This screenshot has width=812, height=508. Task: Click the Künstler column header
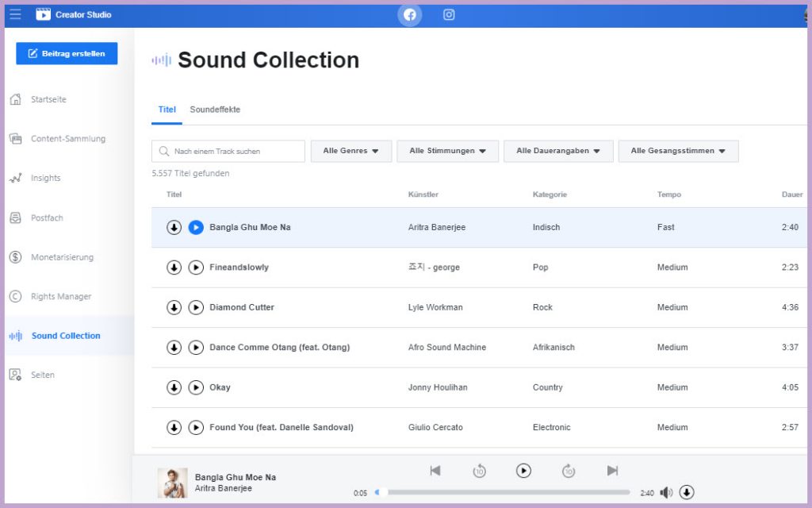pos(423,194)
